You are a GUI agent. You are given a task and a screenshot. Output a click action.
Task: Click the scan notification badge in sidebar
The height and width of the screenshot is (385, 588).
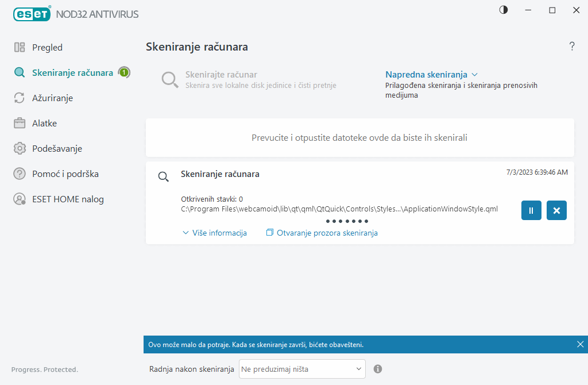point(124,72)
